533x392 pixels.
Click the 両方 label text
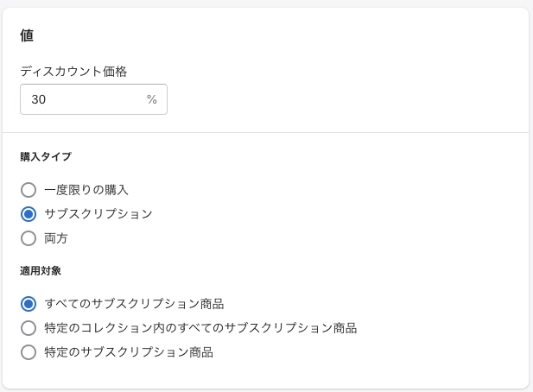[56, 238]
